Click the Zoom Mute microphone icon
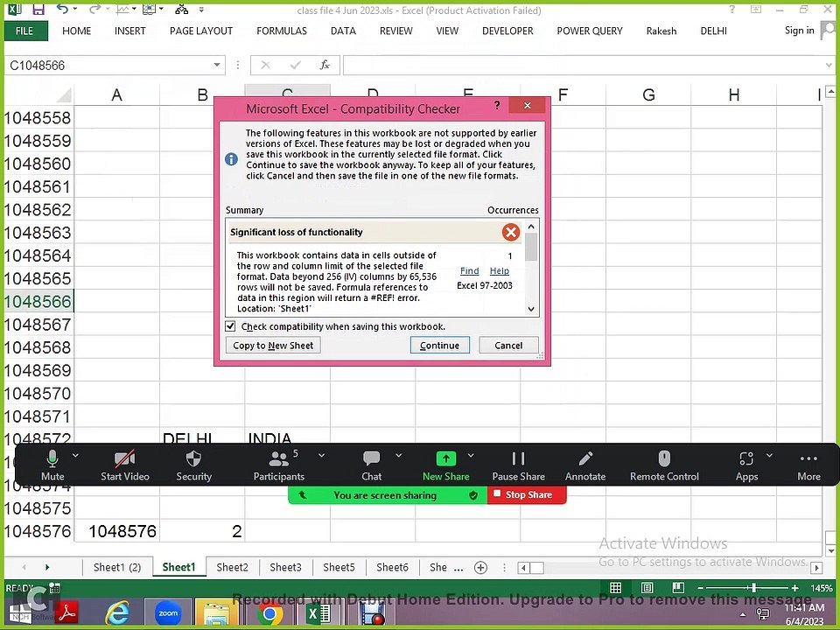This screenshot has width=840, height=630. pyautogui.click(x=52, y=458)
